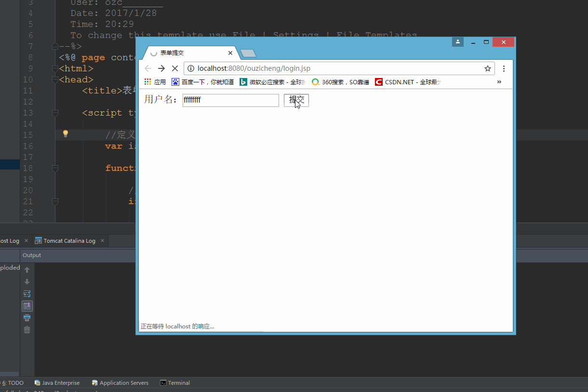
Task: Collapse the function fold on line 18
Action: pos(55,168)
